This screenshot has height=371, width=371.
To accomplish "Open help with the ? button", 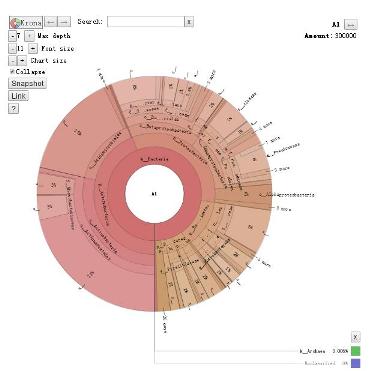I will tap(13, 108).
